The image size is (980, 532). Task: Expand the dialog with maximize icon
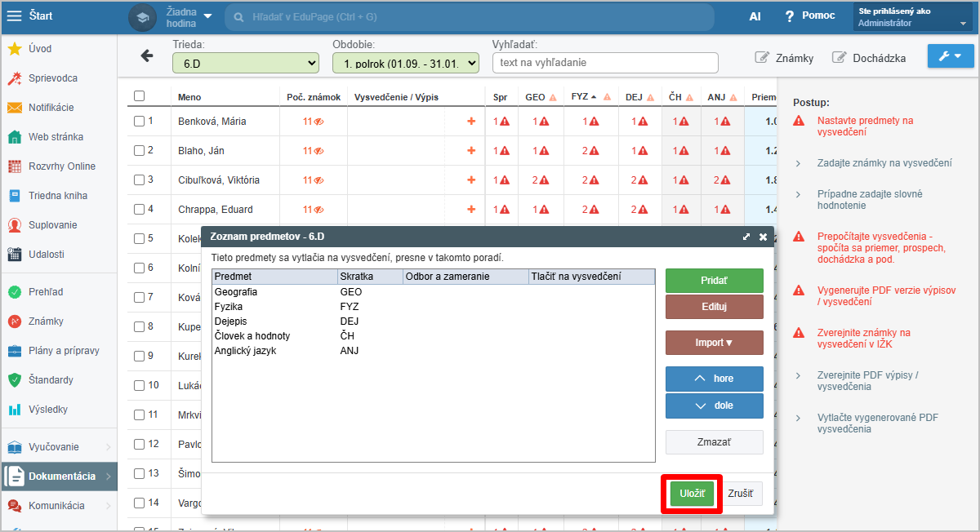(x=746, y=237)
